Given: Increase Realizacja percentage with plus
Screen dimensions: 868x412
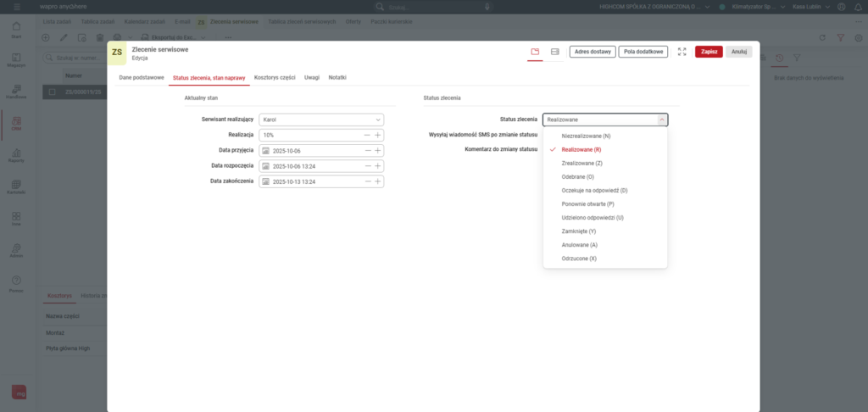Looking at the screenshot, I should point(377,135).
